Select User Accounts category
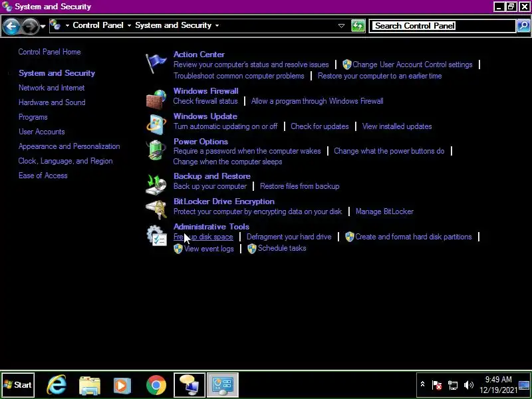 42,132
